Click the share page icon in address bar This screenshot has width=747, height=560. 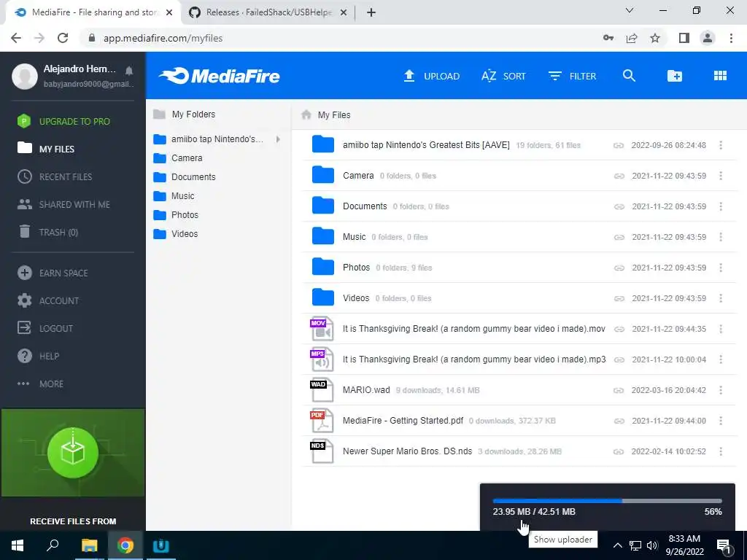pyautogui.click(x=632, y=38)
